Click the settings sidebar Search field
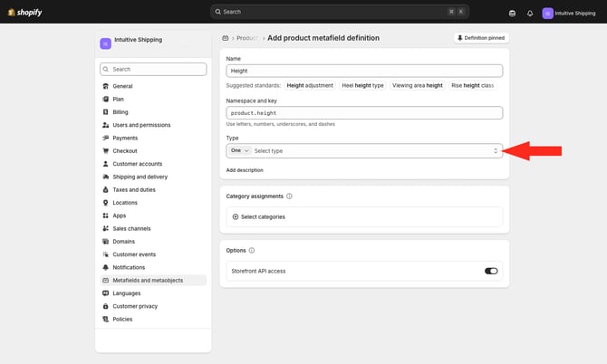 pos(153,69)
